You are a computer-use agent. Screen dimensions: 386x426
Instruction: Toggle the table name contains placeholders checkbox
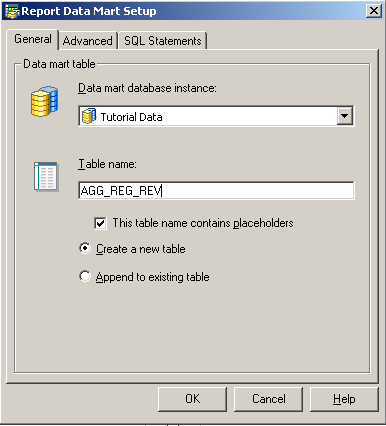pos(100,223)
